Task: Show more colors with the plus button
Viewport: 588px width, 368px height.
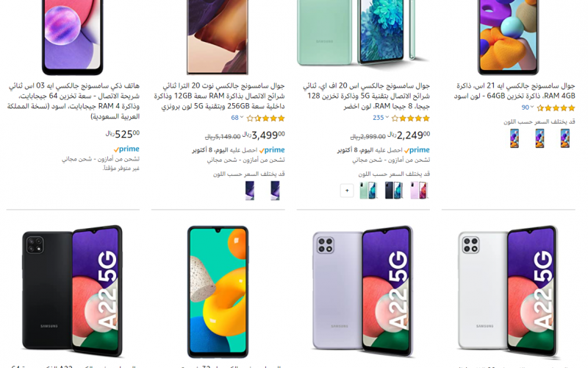Action: pyautogui.click(x=347, y=191)
